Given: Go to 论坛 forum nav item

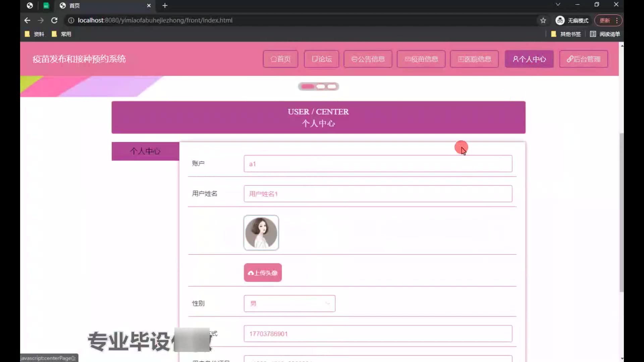Looking at the screenshot, I should (x=321, y=59).
